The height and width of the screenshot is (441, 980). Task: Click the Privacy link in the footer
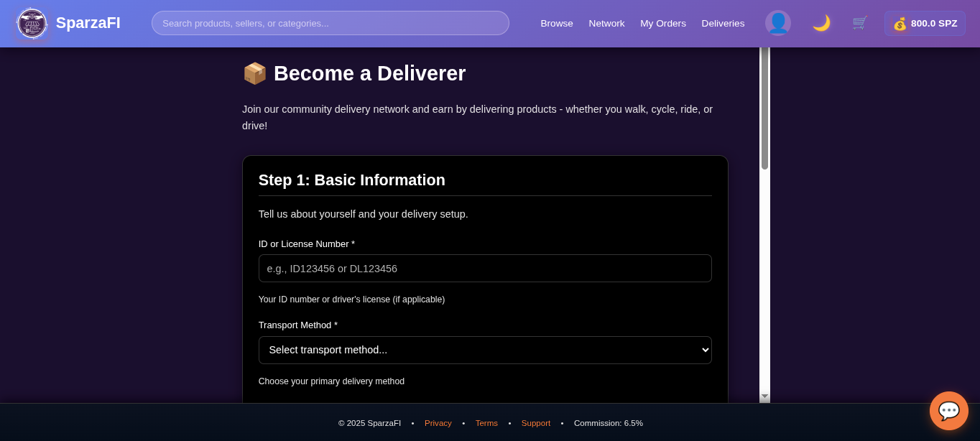click(x=438, y=423)
